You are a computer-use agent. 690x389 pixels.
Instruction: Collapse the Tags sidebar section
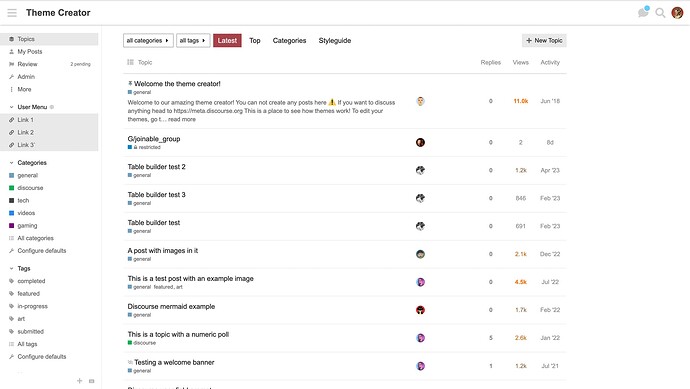(20, 268)
